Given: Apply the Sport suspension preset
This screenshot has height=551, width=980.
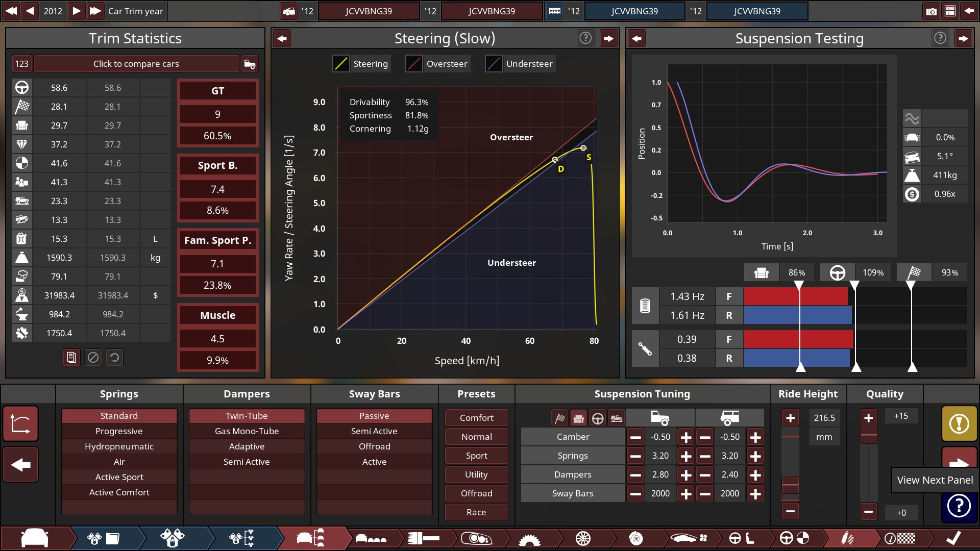Looking at the screenshot, I should tap(476, 456).
